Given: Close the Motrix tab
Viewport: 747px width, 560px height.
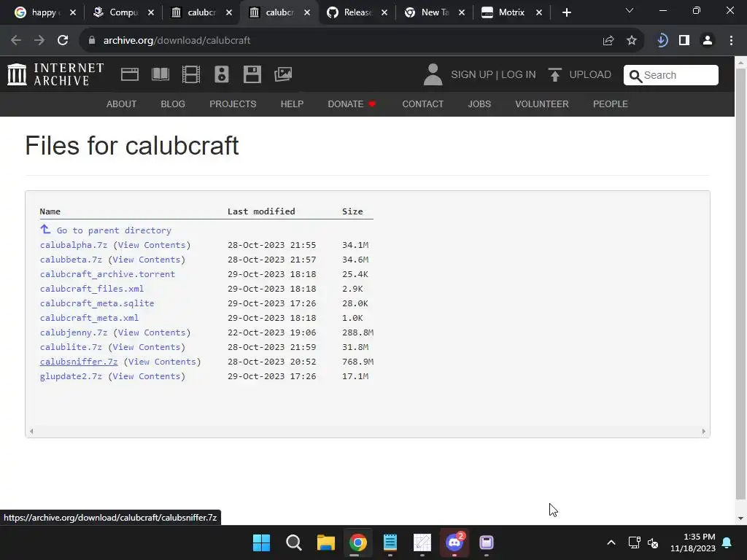Looking at the screenshot, I should coord(539,13).
